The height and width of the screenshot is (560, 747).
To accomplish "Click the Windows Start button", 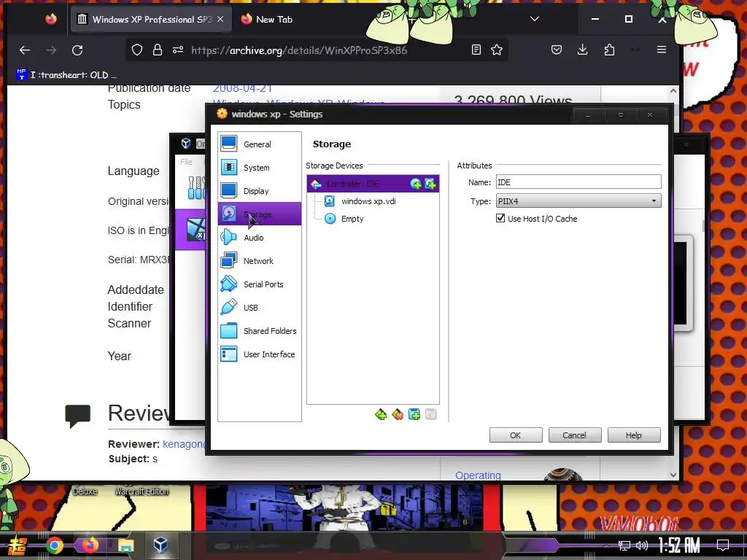I will coord(18,545).
